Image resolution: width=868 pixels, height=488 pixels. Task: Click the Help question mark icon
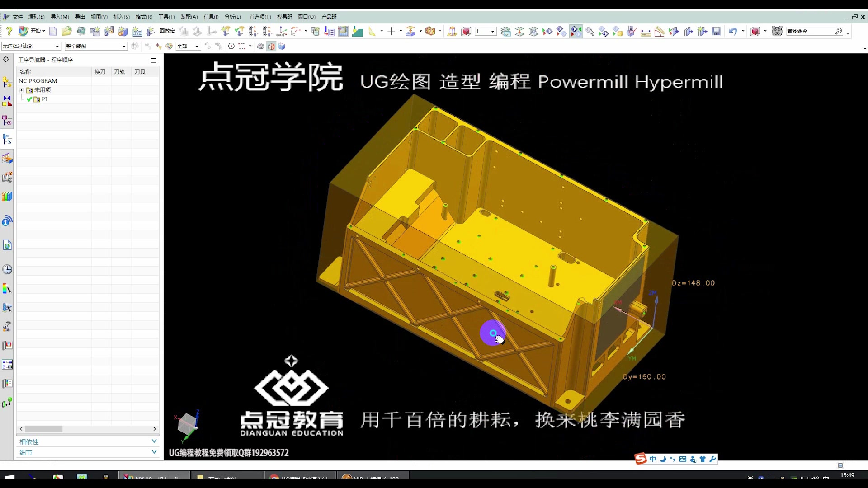(9, 31)
